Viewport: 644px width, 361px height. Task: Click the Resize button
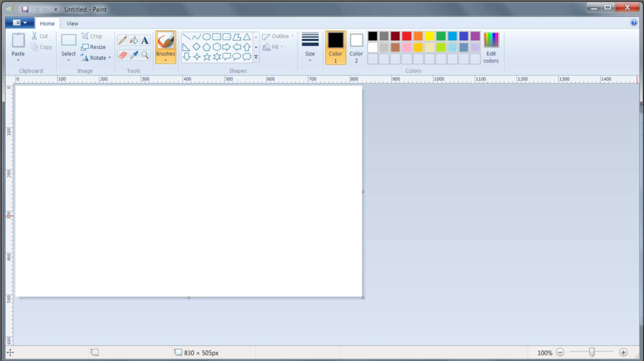(x=94, y=47)
